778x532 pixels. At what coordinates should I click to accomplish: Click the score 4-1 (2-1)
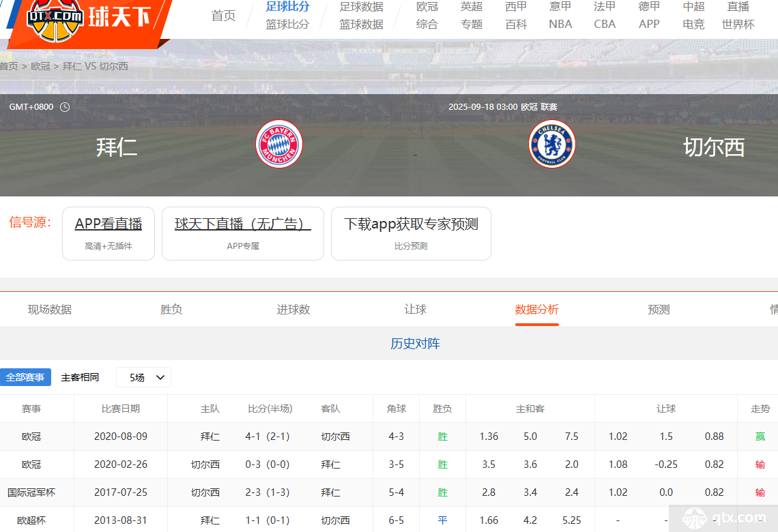coord(268,437)
